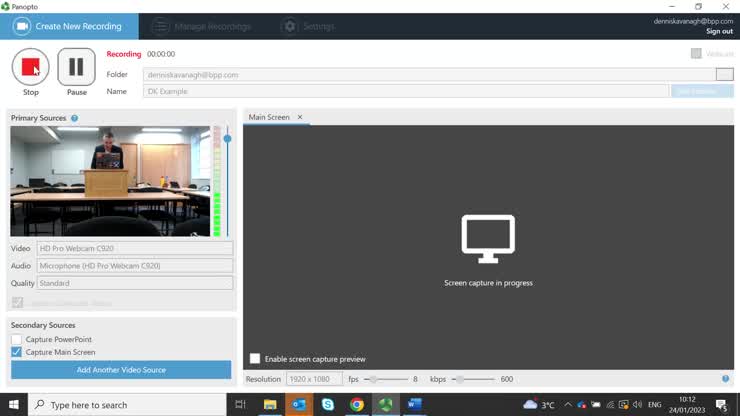Click Add Another Video Source button

121,370
